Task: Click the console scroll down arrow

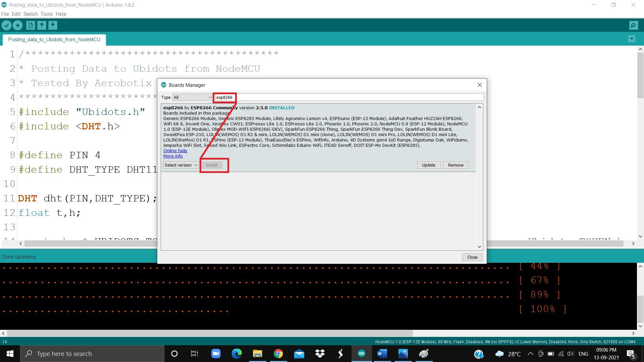Action: click(640, 326)
